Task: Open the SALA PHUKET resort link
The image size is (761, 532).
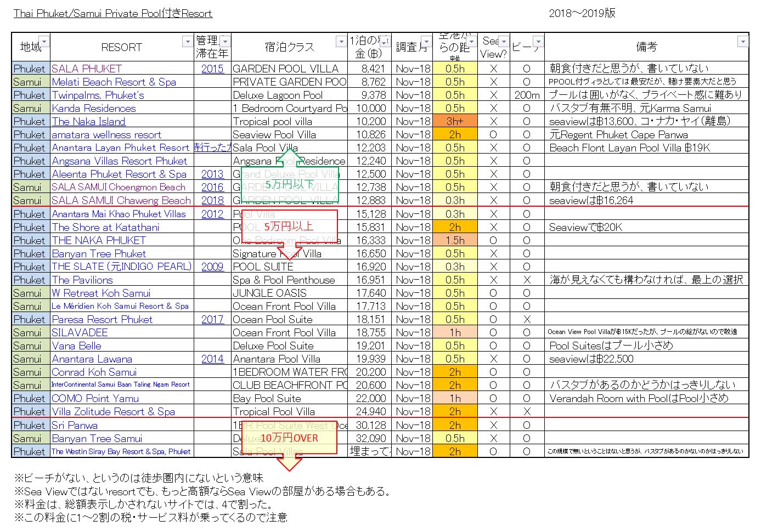Action: (86, 69)
